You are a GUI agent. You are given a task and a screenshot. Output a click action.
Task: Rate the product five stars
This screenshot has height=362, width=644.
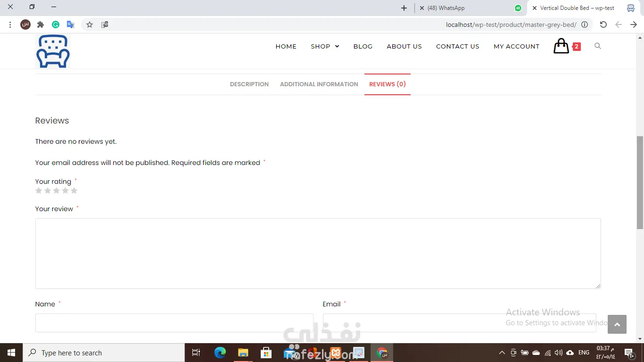coord(74,190)
